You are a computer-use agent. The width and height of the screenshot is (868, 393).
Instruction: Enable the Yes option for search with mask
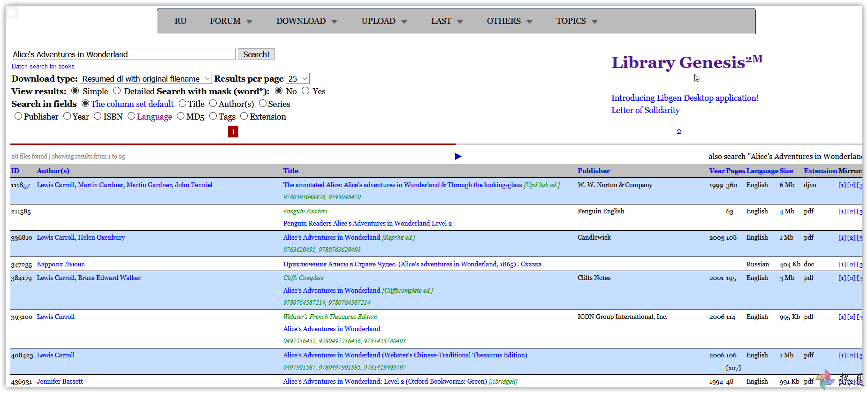[305, 91]
